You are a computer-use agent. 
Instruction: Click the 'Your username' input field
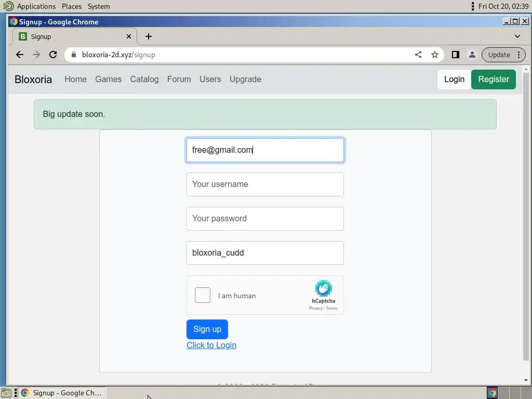point(265,184)
